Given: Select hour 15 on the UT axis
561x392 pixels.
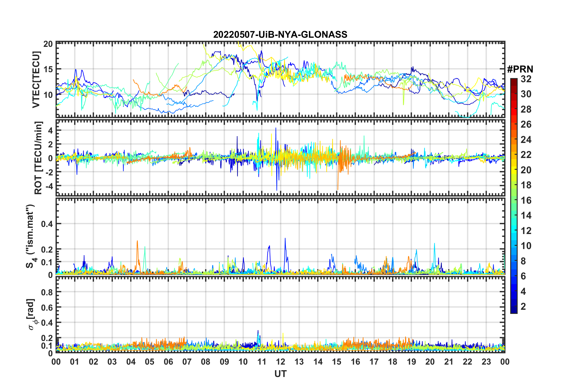Looking at the screenshot, I should coord(337,362).
